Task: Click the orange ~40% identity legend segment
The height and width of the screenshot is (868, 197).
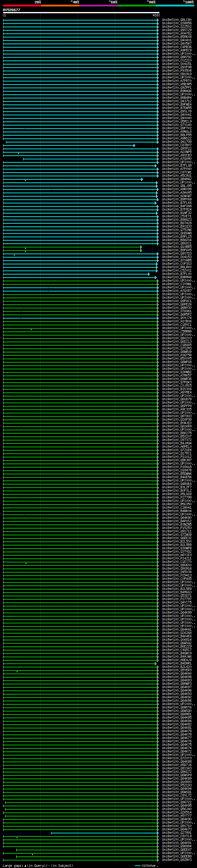Action: pos(60,6)
